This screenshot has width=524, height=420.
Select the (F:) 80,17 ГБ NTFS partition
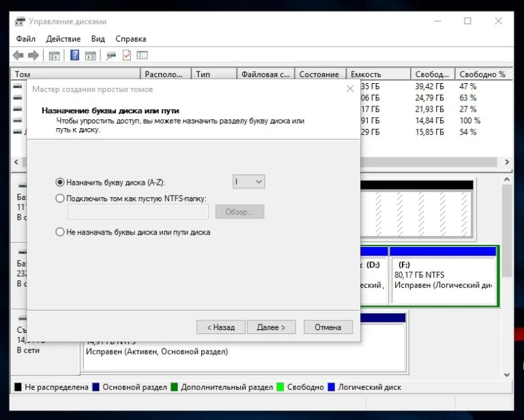443,275
